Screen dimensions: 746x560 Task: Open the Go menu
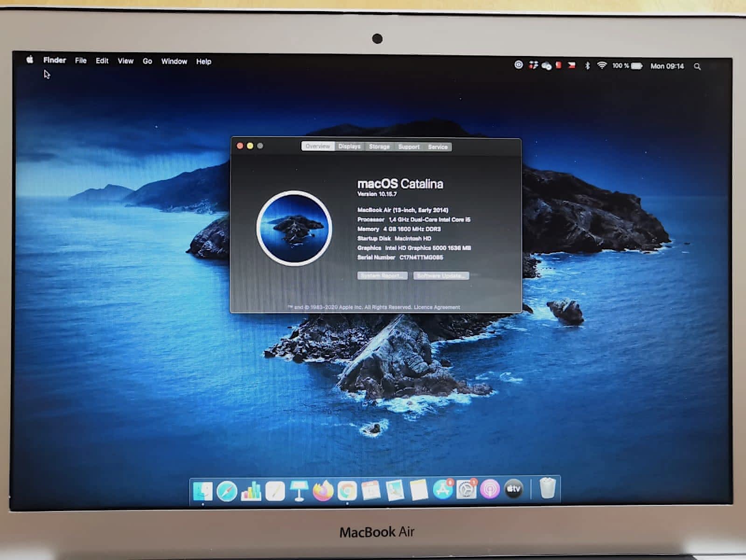click(147, 61)
